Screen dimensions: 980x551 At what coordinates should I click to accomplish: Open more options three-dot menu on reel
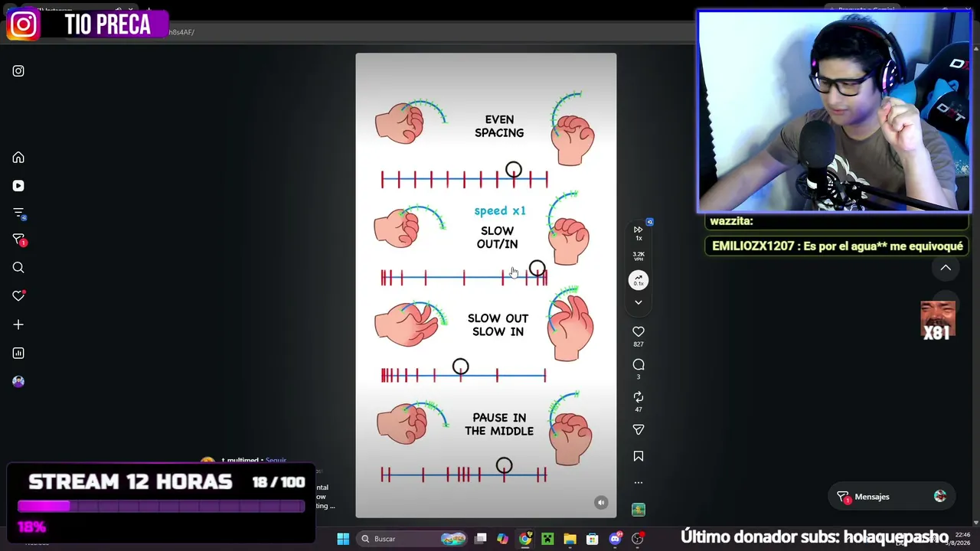point(639,483)
